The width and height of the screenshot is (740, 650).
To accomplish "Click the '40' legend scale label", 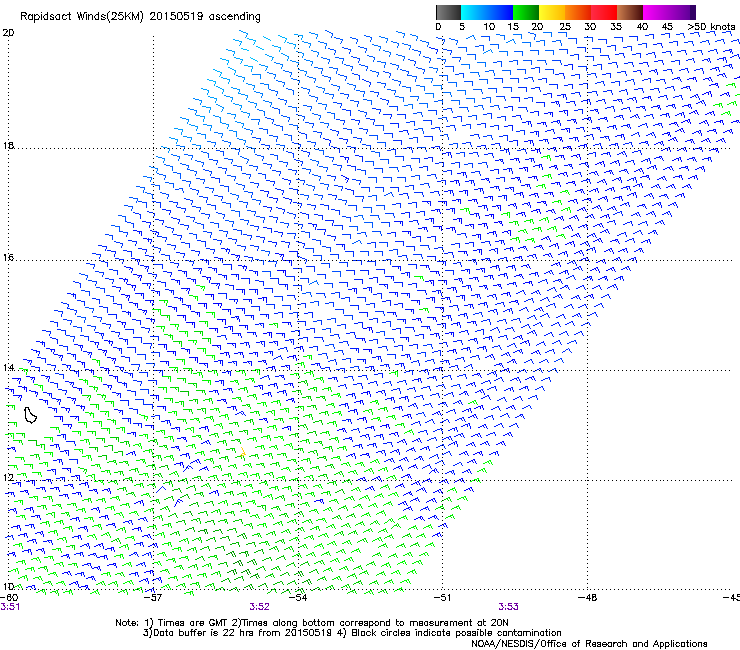I will pos(642,27).
